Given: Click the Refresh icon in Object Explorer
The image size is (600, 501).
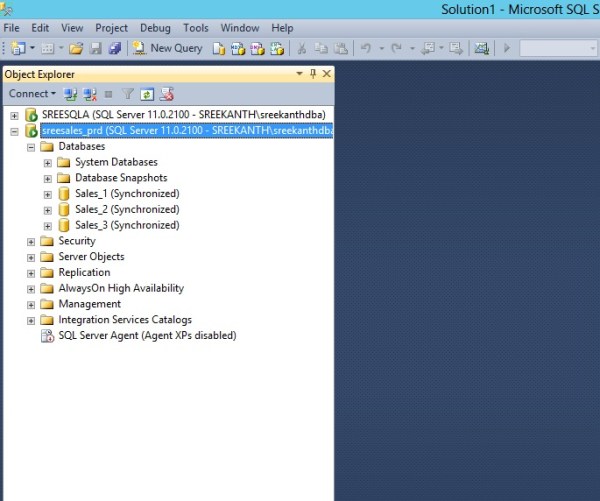Looking at the screenshot, I should [x=146, y=94].
